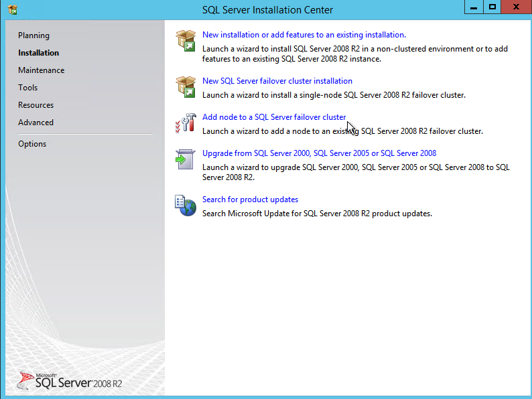Click the SQL Server 2008 R2 logo
Viewport: 532px width, 399px height.
(x=70, y=380)
